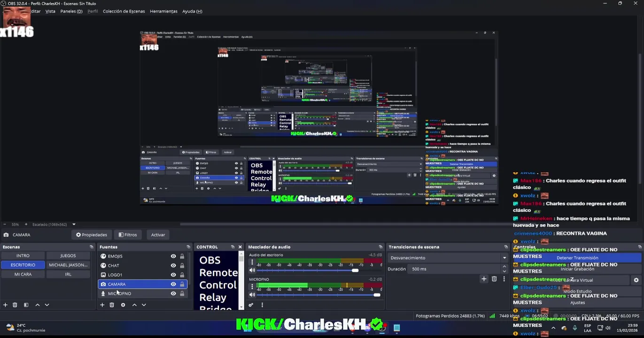Move source up in Fuentes toolbar
Viewport: 644px width, 338px height.
tap(134, 305)
